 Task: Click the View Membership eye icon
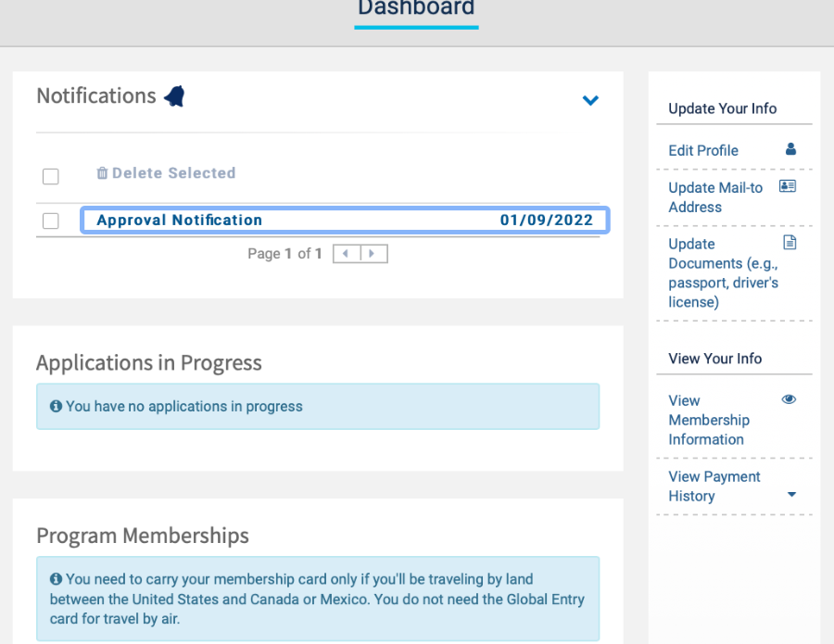click(789, 399)
